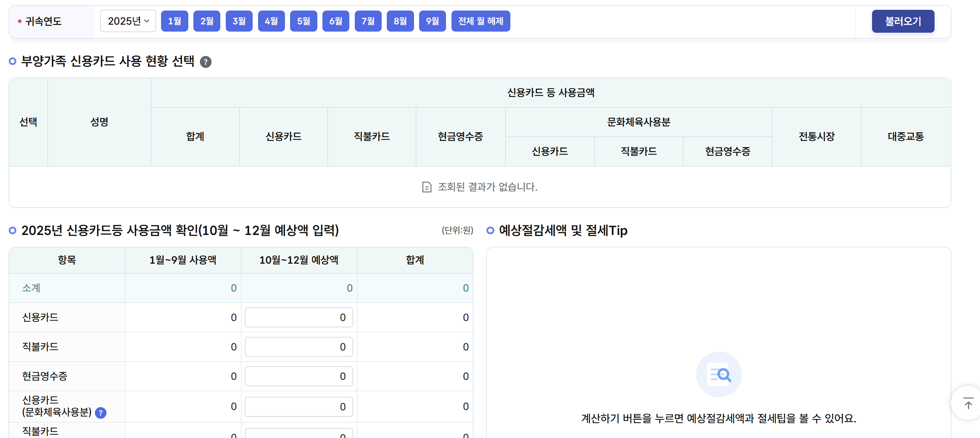Open the 2025년 year dropdown
980x438 pixels.
click(x=128, y=21)
